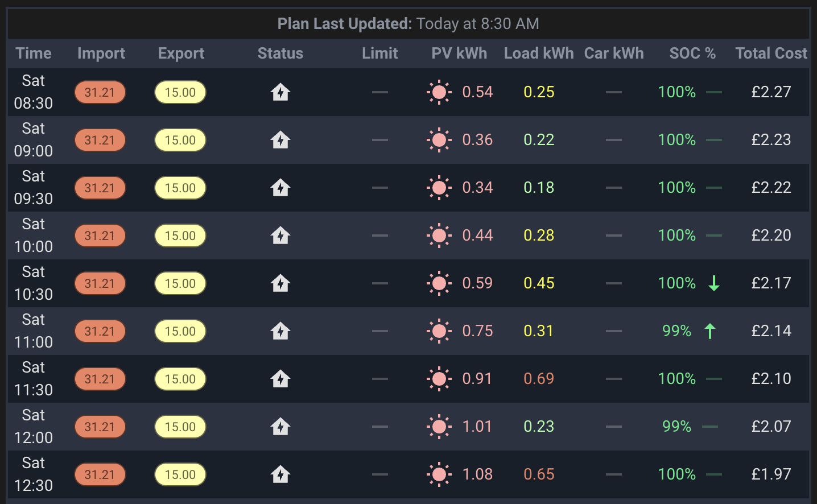Click the 31.21 import rate at Sat 12:00
The width and height of the screenshot is (817, 504).
pyautogui.click(x=100, y=427)
